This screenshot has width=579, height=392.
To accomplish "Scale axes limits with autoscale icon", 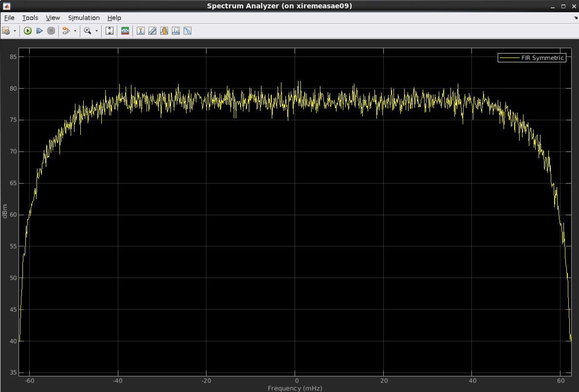I will tap(110, 31).
